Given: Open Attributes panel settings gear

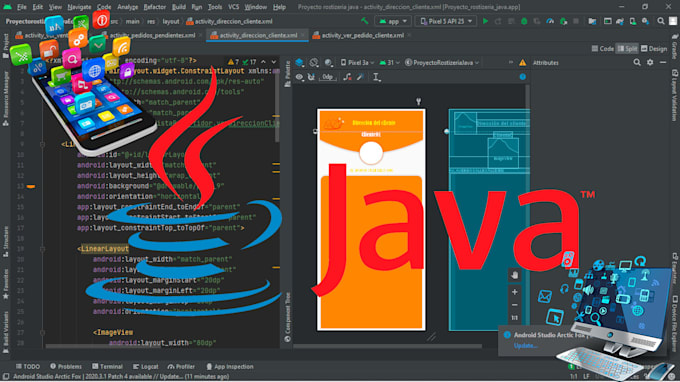Looking at the screenshot, I should point(650,62).
